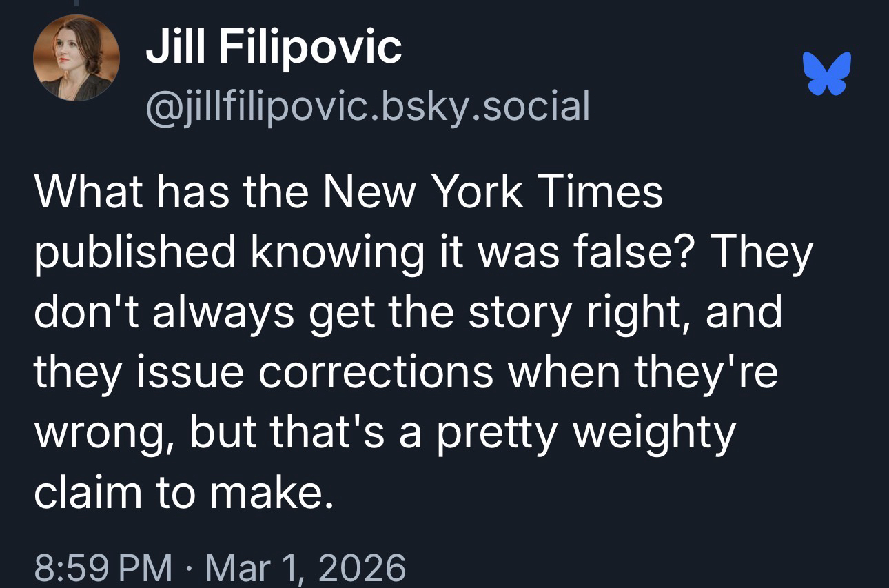Click the display name Jill Filipovic

click(273, 47)
